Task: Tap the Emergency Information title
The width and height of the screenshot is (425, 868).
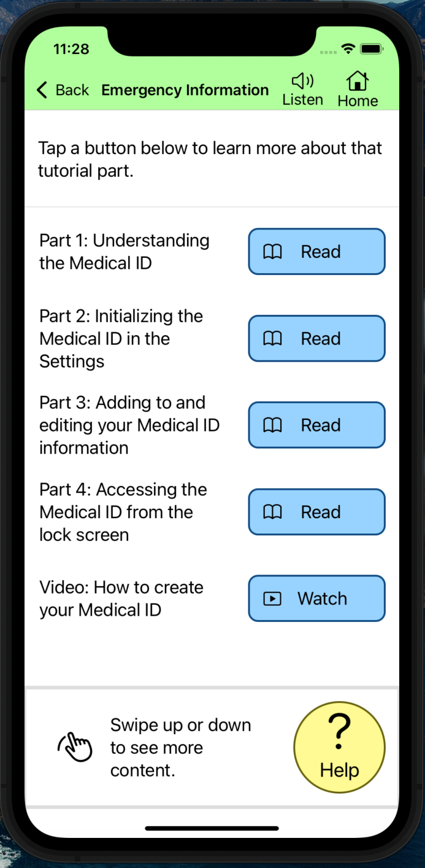Action: 185,90
